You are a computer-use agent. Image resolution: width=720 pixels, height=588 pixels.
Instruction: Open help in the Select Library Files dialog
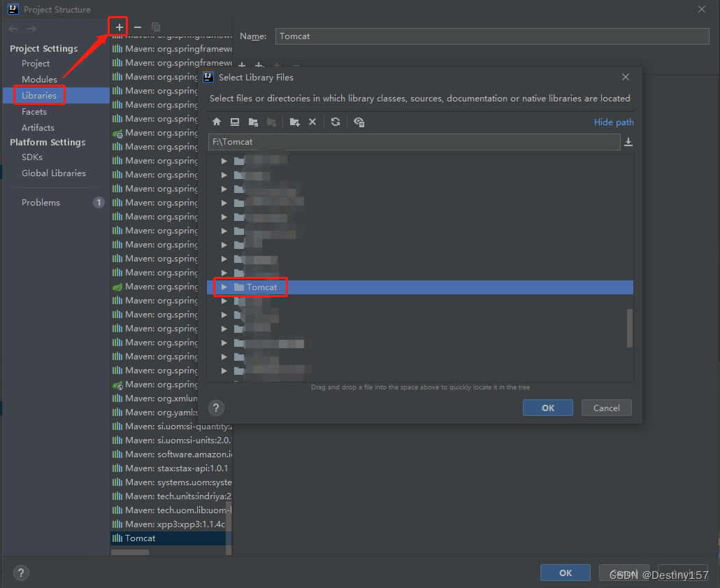216,408
